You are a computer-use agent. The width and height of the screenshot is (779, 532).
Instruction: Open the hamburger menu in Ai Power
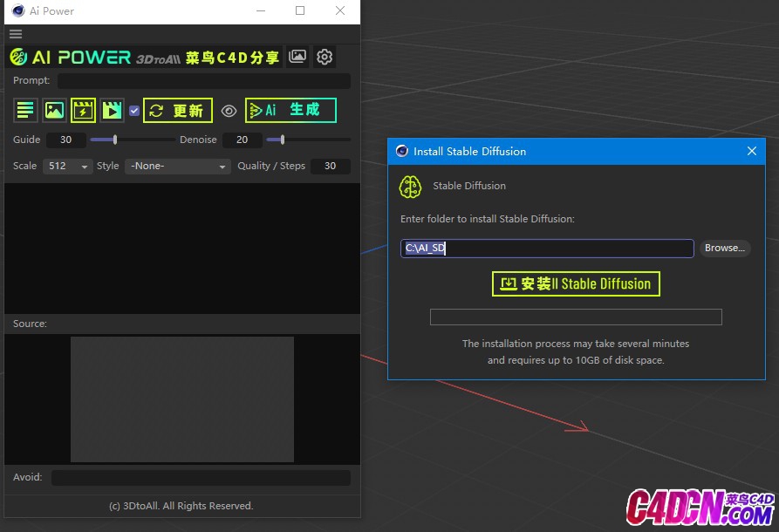pyautogui.click(x=16, y=34)
